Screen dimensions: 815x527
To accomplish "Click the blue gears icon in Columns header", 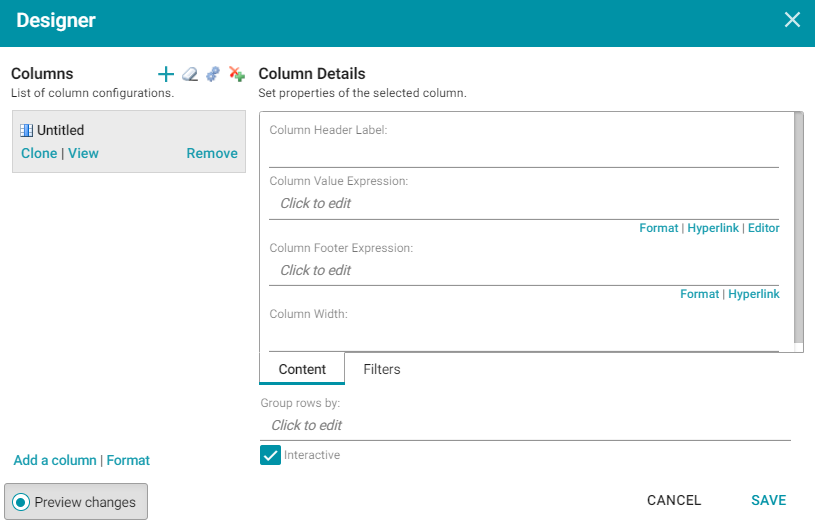I will tap(213, 74).
